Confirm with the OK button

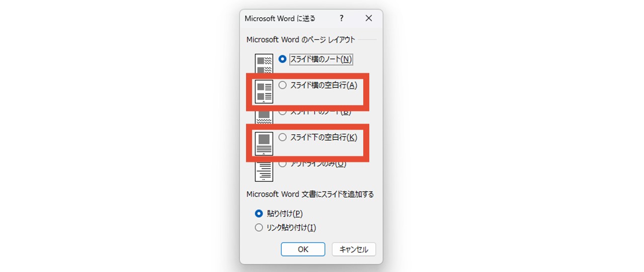coord(303,249)
